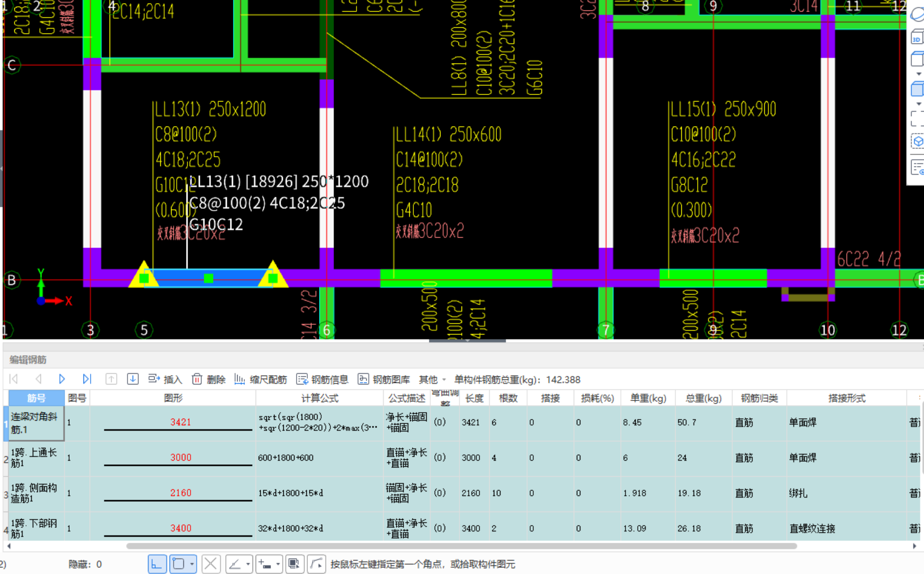This screenshot has width=924, height=574.
Task: Click the horizontal scrollbar of rebar table
Action: click(x=461, y=546)
